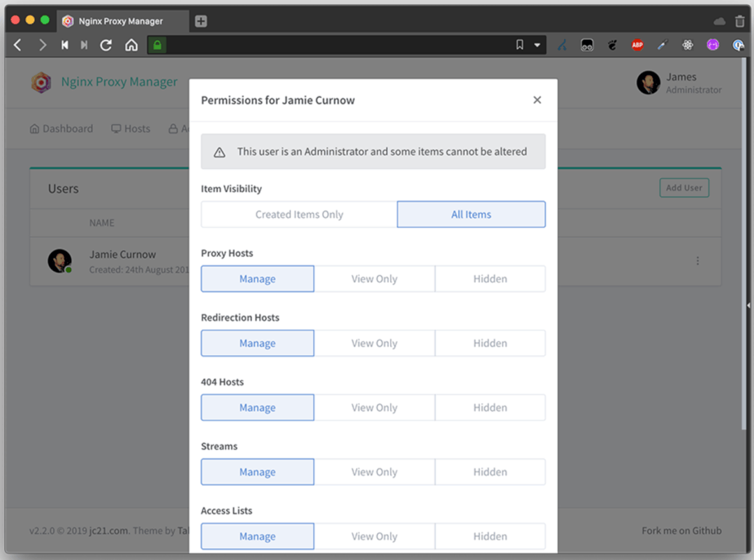The height and width of the screenshot is (560, 754).
Task: Click the React DevTools extension icon
Action: (688, 45)
